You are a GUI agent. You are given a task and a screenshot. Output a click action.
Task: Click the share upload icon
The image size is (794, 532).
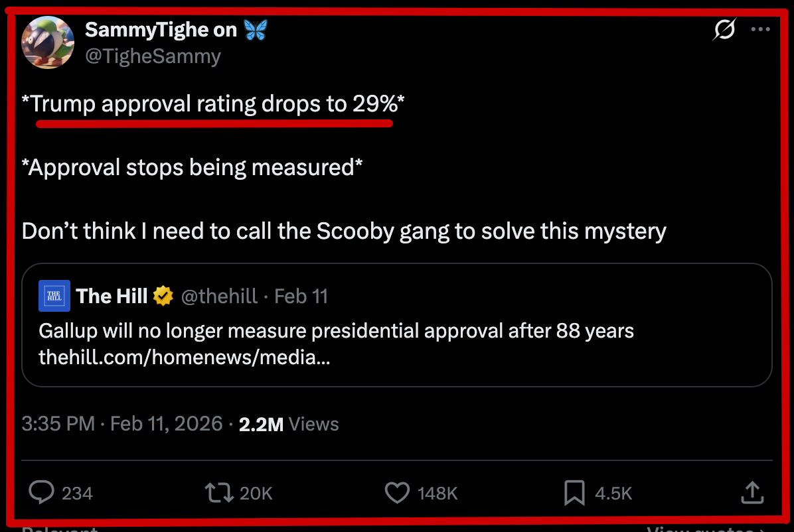coord(752,492)
